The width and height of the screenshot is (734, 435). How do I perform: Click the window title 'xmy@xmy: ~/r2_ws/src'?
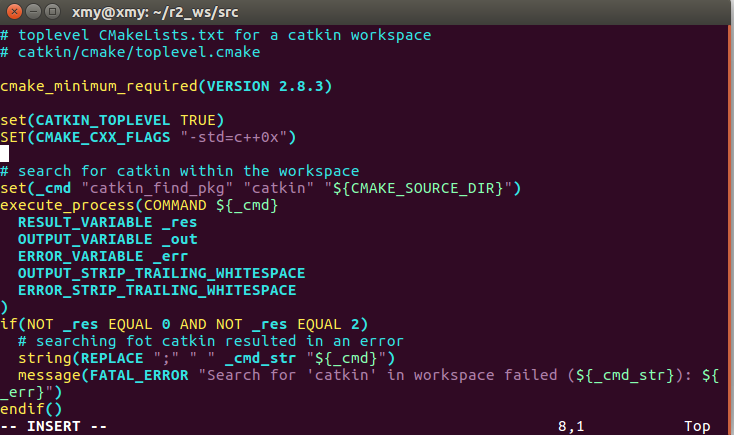tap(155, 12)
